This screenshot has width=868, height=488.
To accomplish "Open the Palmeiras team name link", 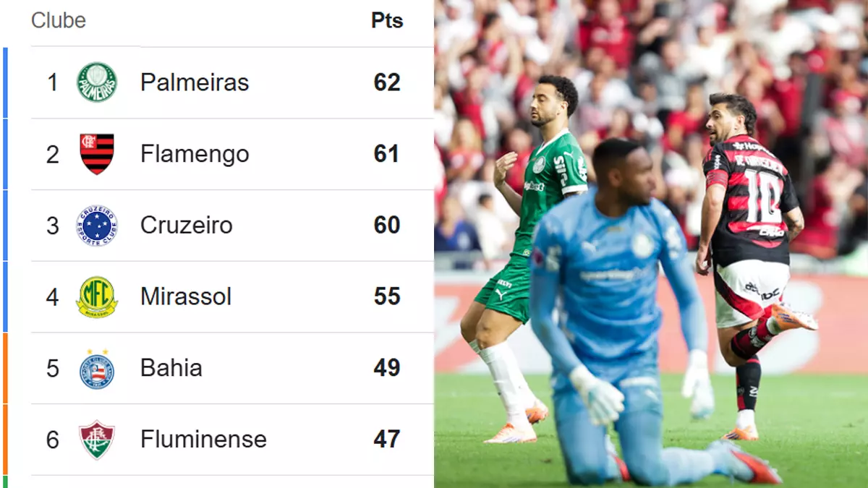I will point(195,82).
